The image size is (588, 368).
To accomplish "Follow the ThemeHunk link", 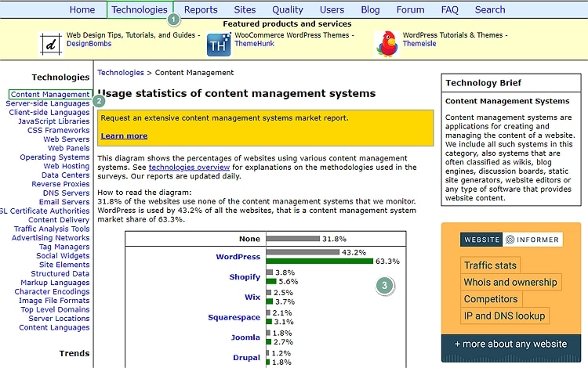I will (254, 43).
